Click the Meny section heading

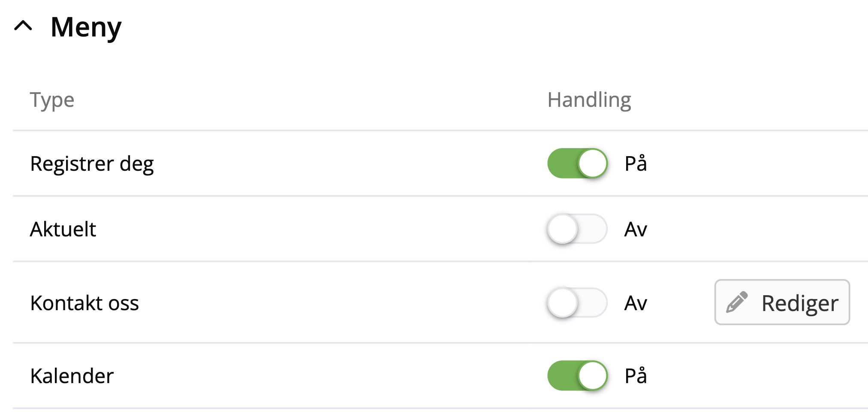pos(86,27)
